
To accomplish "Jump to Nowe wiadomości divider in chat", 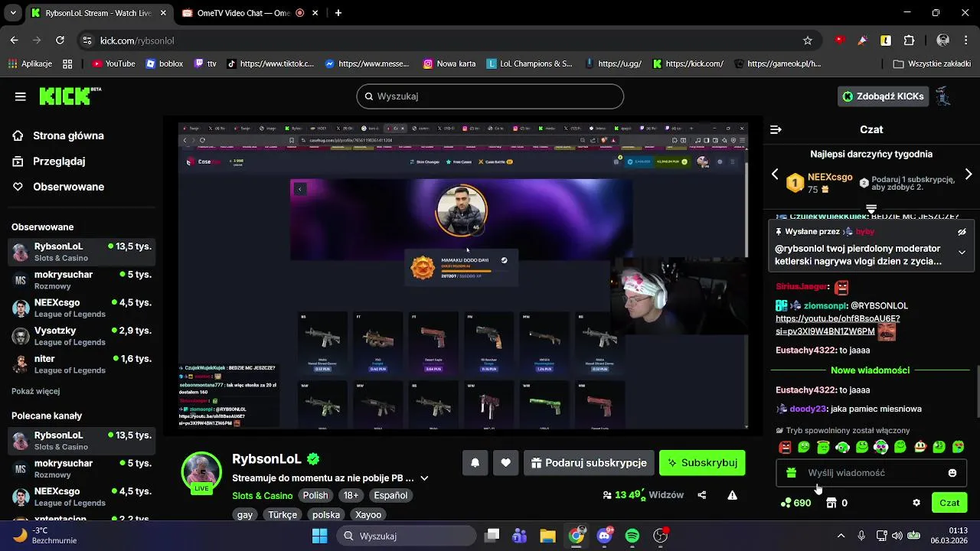I will tap(870, 370).
